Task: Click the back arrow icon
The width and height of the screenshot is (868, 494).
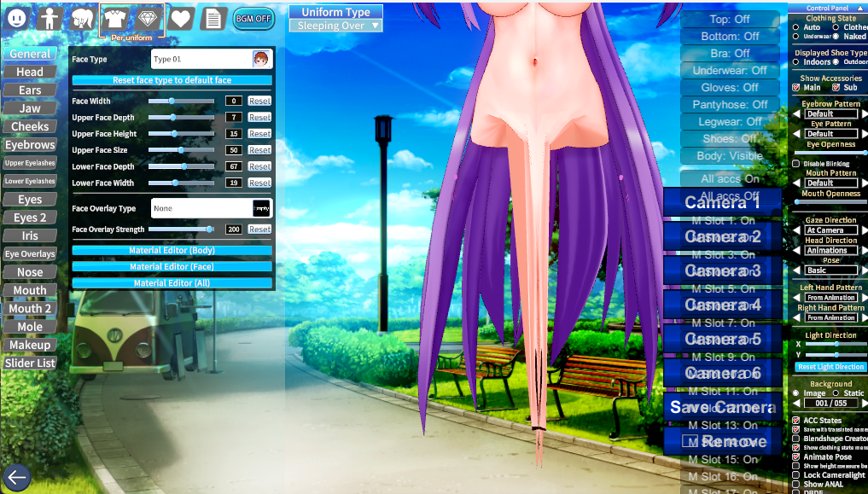Action: pyautogui.click(x=16, y=478)
